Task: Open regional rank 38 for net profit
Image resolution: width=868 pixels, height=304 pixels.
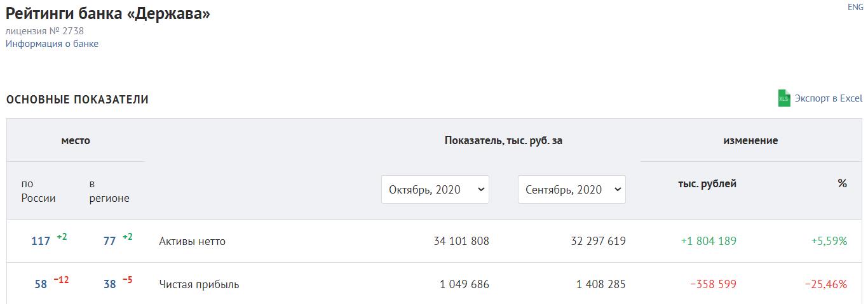Action: (109, 284)
